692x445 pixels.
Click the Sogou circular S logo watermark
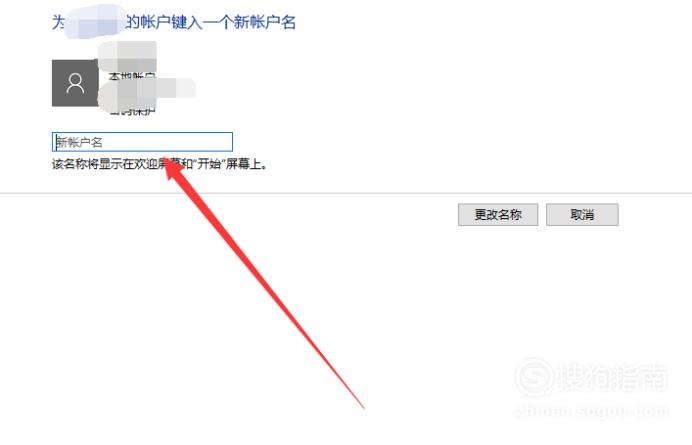[534, 377]
